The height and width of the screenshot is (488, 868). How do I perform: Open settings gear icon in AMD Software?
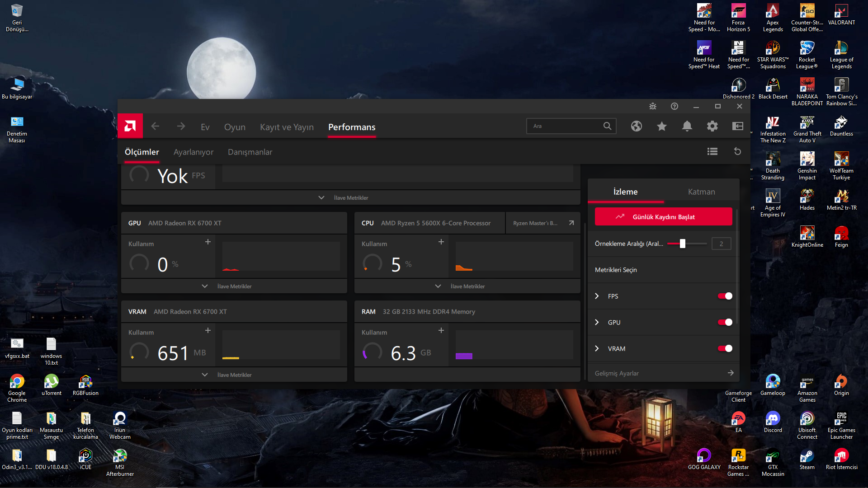click(712, 126)
